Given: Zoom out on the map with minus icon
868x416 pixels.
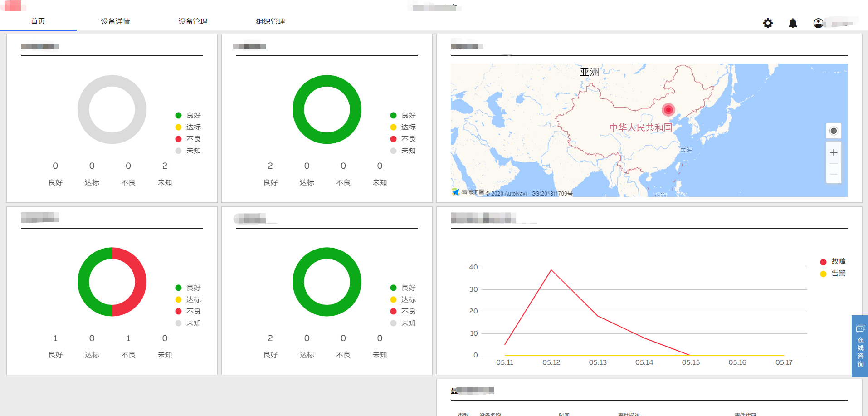Looking at the screenshot, I should 833,174.
